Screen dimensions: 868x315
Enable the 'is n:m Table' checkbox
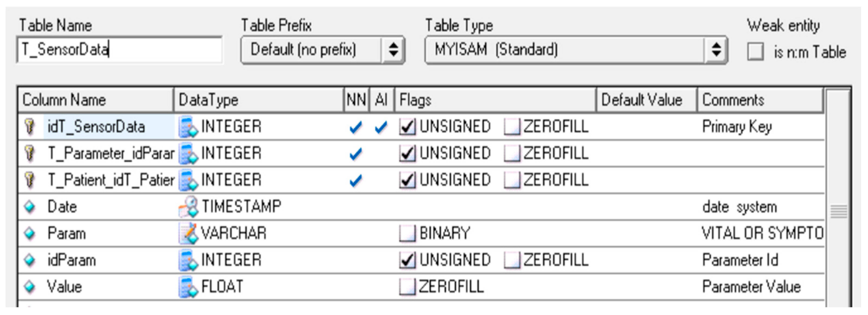tap(755, 52)
